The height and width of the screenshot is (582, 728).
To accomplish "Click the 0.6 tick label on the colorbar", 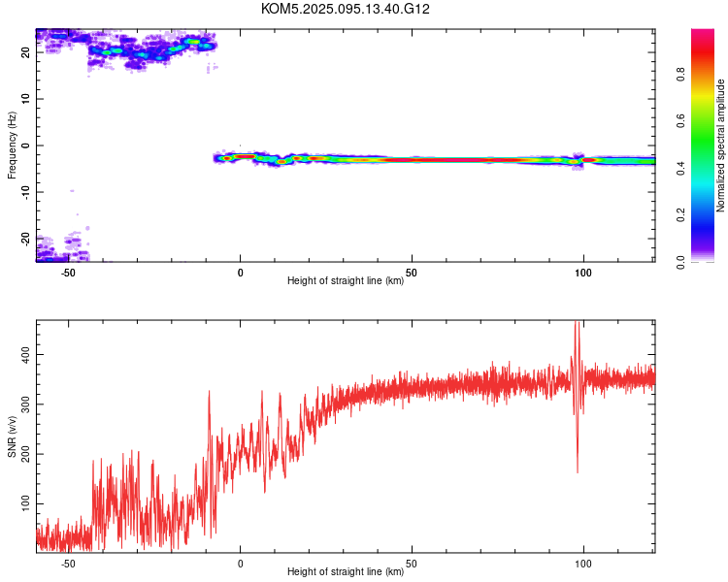I will (x=680, y=121).
